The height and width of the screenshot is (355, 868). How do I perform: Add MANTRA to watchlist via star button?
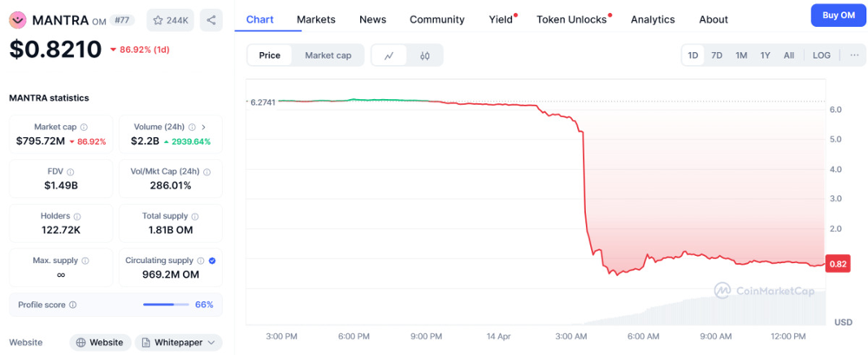(170, 20)
